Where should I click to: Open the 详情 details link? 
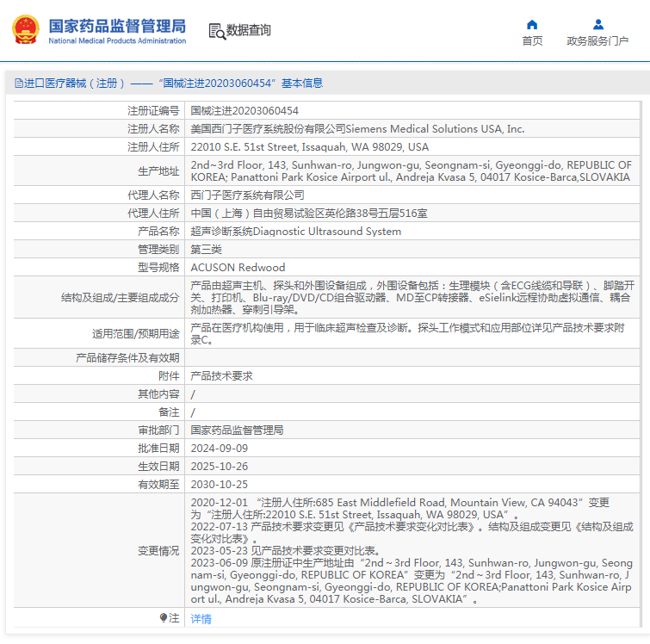tap(201, 618)
